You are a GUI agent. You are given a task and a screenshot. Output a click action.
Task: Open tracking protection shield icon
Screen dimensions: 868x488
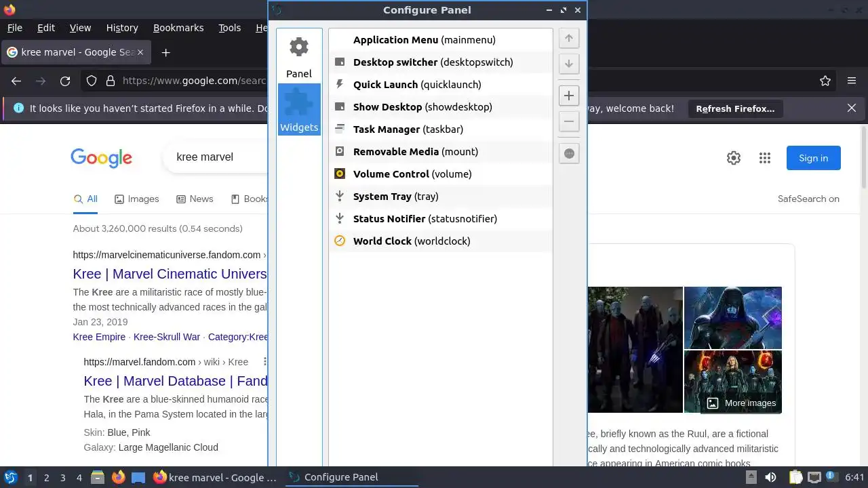(92, 81)
